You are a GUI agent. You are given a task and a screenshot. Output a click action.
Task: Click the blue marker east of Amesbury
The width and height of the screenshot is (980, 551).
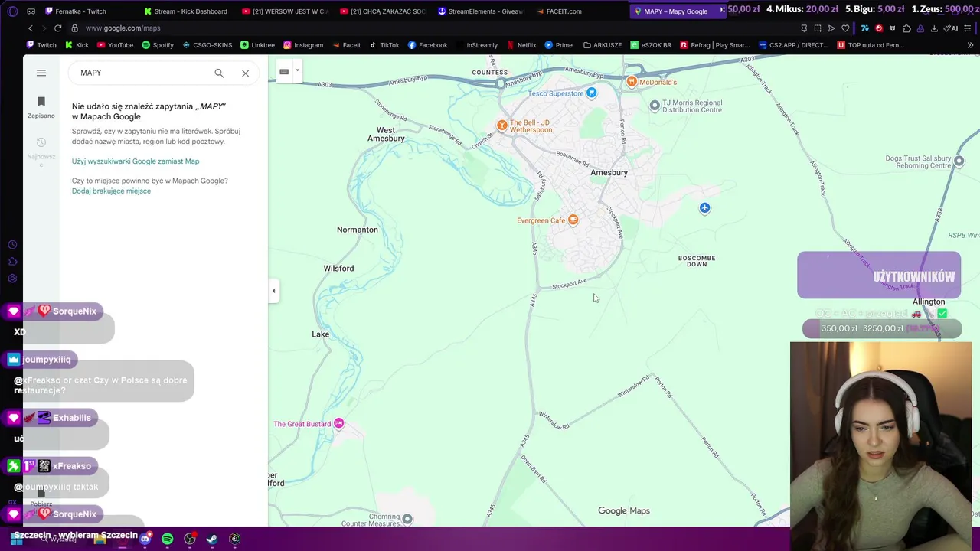point(704,208)
